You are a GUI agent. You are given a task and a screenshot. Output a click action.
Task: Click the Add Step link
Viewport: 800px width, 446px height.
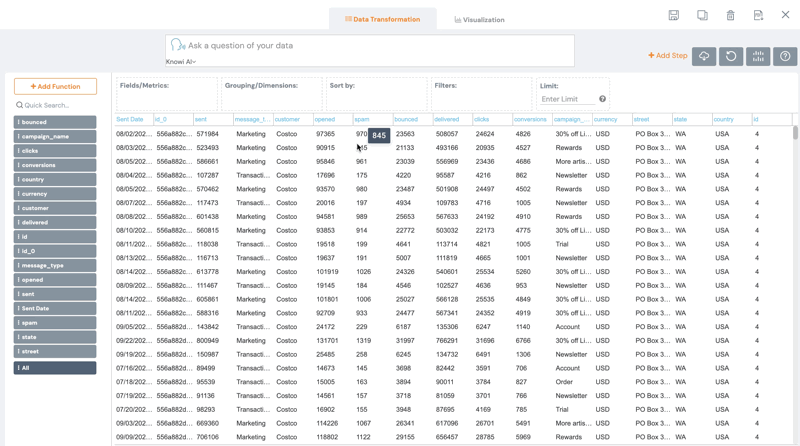point(667,56)
